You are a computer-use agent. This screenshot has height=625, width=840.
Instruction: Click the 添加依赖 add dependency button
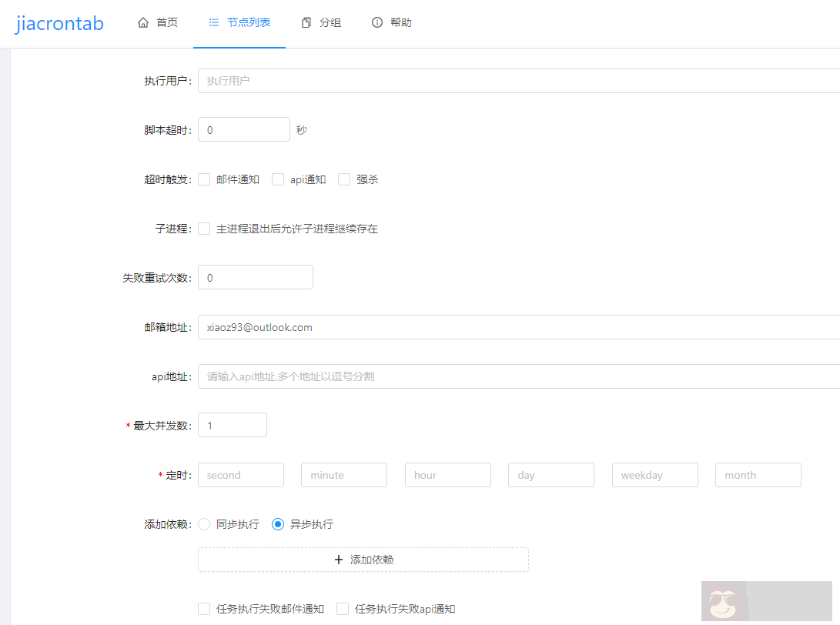click(363, 560)
